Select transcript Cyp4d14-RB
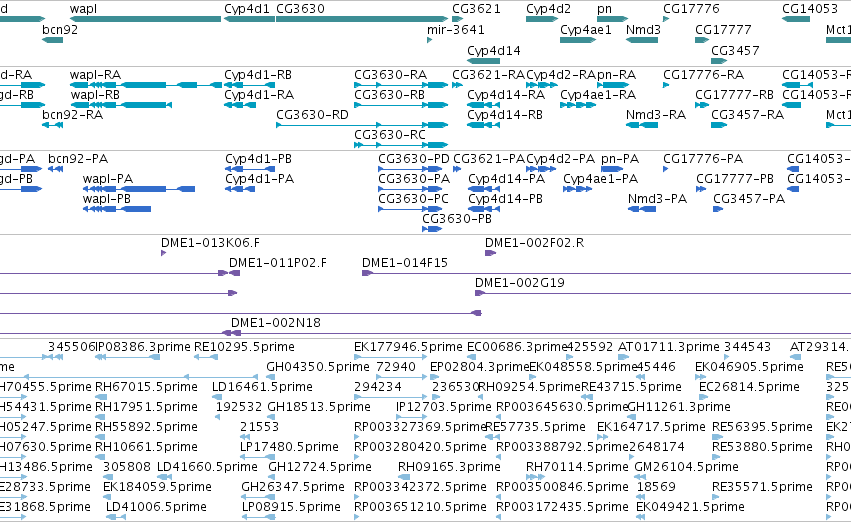The width and height of the screenshot is (851, 522). pyautogui.click(x=505, y=114)
